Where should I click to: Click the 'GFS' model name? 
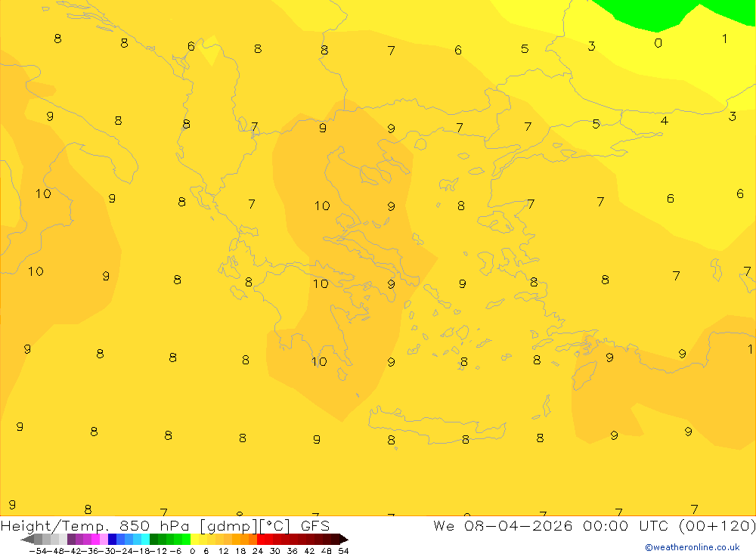pos(315,525)
